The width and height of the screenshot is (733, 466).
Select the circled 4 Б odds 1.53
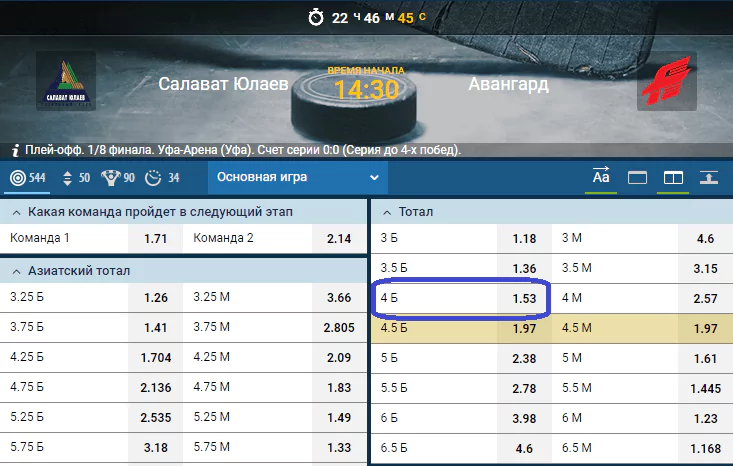pos(524,298)
